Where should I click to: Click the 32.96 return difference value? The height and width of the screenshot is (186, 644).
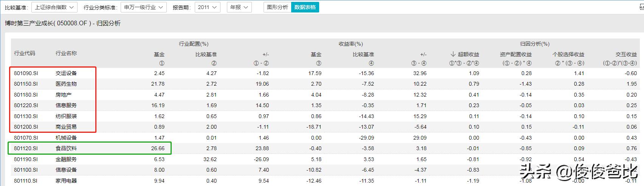420,73
